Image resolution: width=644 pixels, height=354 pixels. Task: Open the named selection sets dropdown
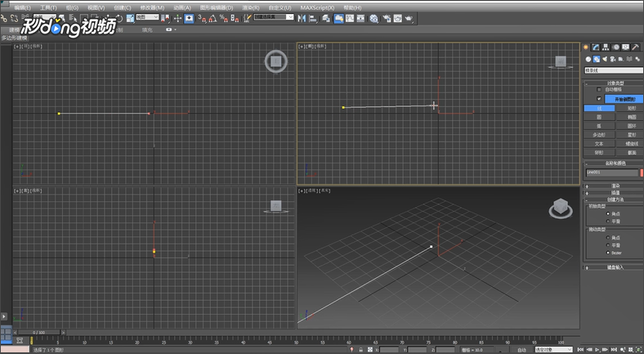coord(274,17)
